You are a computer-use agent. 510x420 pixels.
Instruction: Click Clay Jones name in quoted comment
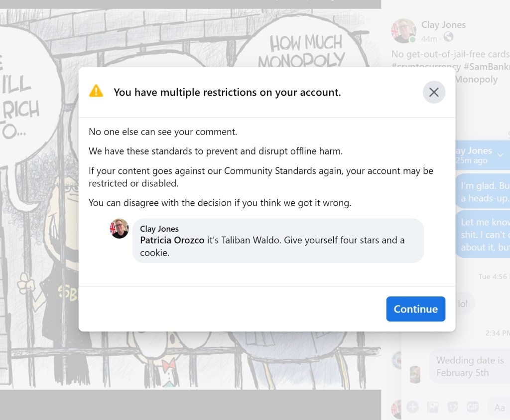point(159,229)
